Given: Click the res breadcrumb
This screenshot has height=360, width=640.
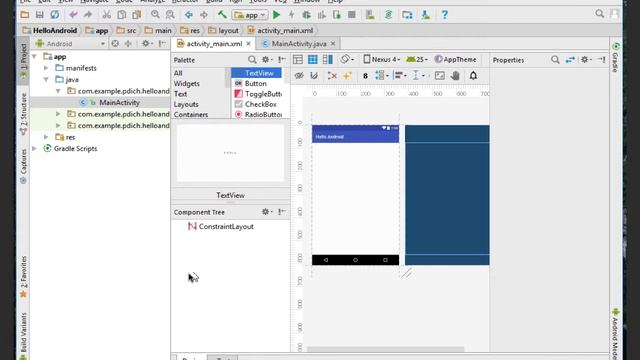Looking at the screenshot, I should pyautogui.click(x=190, y=31).
